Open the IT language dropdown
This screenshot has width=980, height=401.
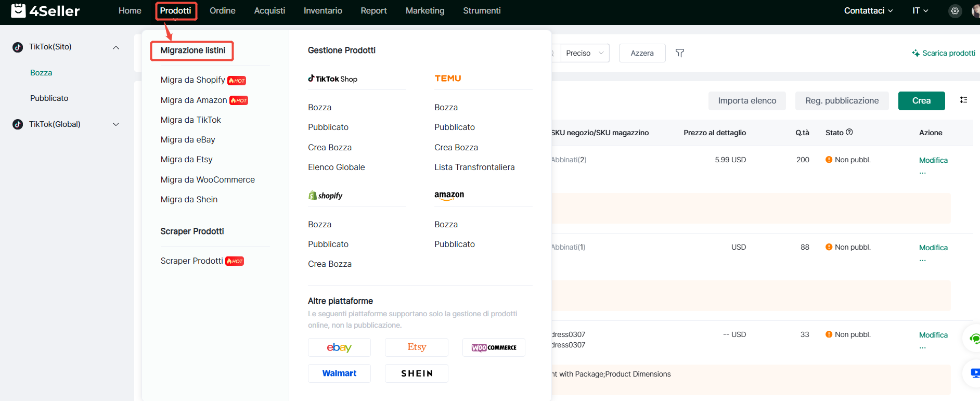tap(920, 11)
